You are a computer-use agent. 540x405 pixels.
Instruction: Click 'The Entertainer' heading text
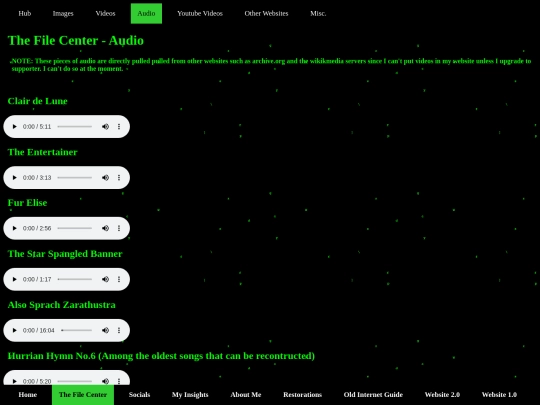42,152
